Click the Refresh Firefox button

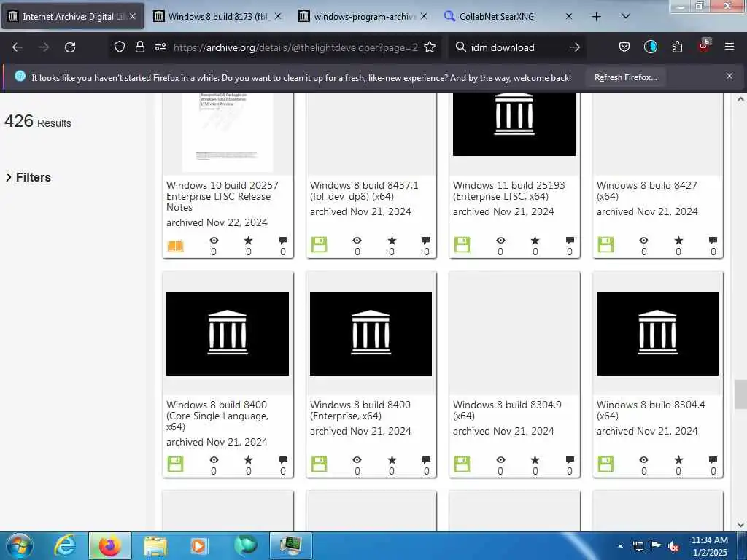(625, 77)
